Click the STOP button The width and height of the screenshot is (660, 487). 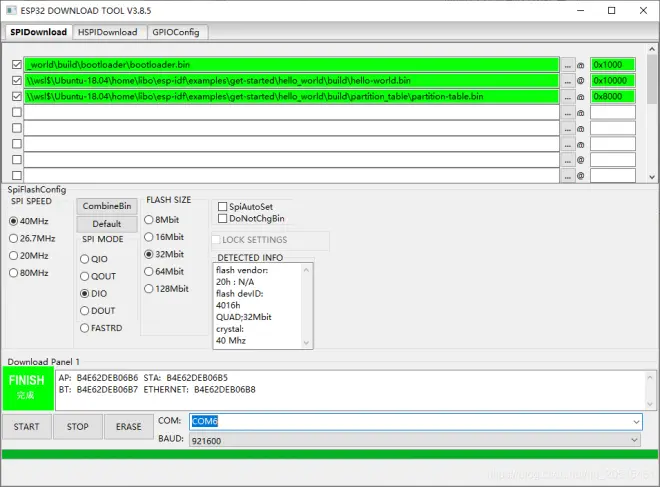(x=77, y=427)
